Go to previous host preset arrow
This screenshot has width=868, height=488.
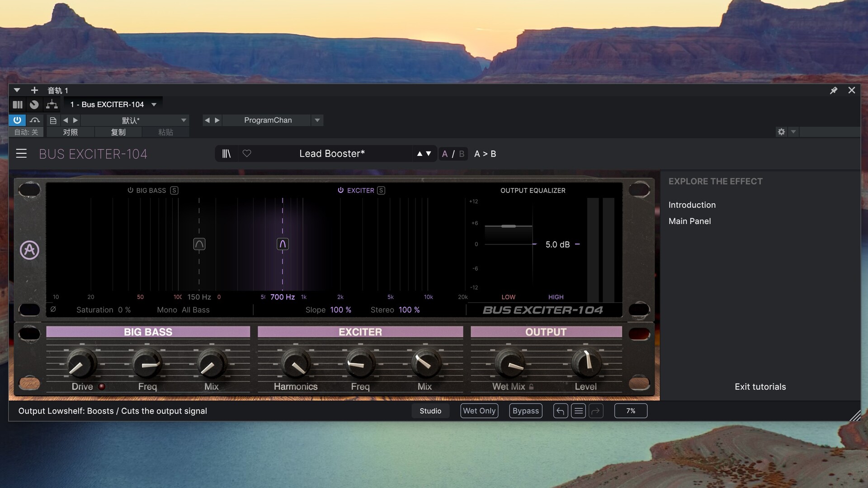pyautogui.click(x=66, y=120)
